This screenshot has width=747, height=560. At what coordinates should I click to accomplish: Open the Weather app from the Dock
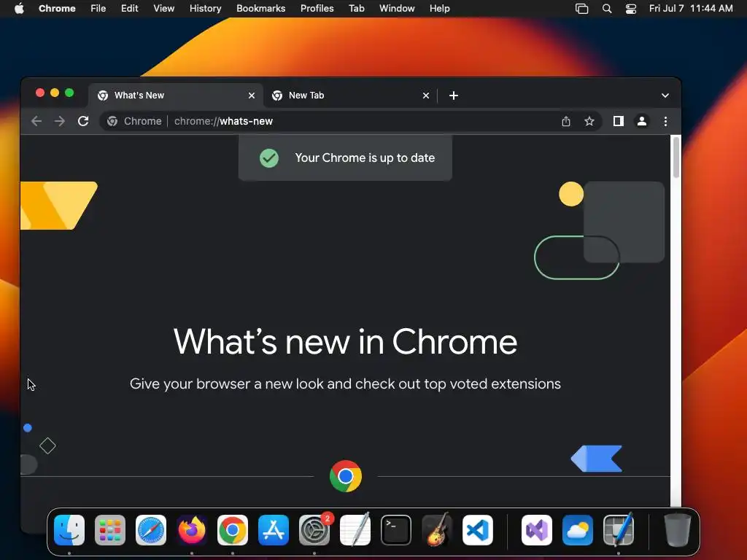pyautogui.click(x=578, y=530)
